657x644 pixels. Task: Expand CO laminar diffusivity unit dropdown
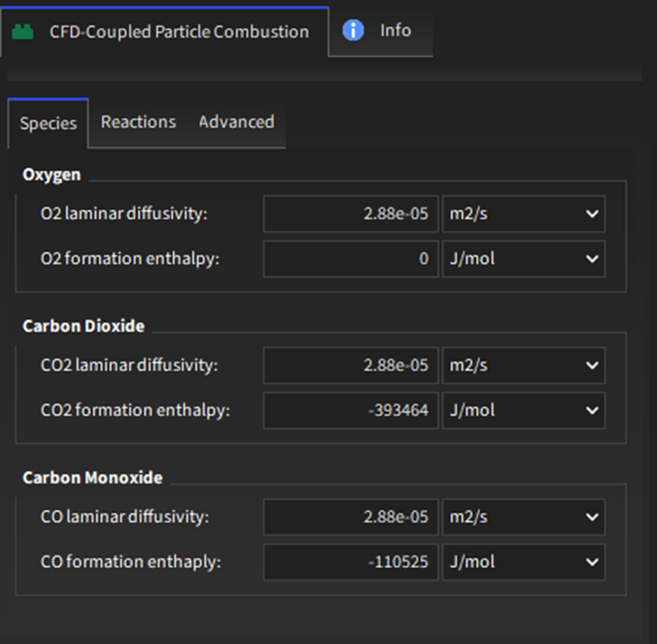[x=523, y=517]
